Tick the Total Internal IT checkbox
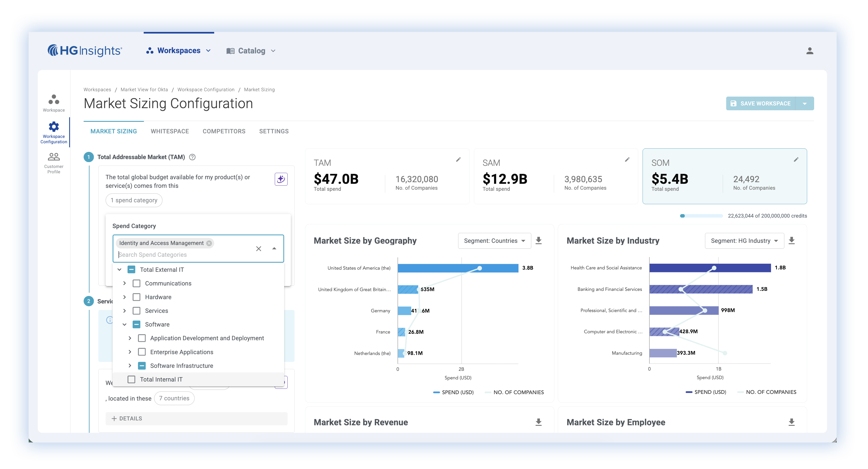The image size is (868, 469). (x=131, y=379)
